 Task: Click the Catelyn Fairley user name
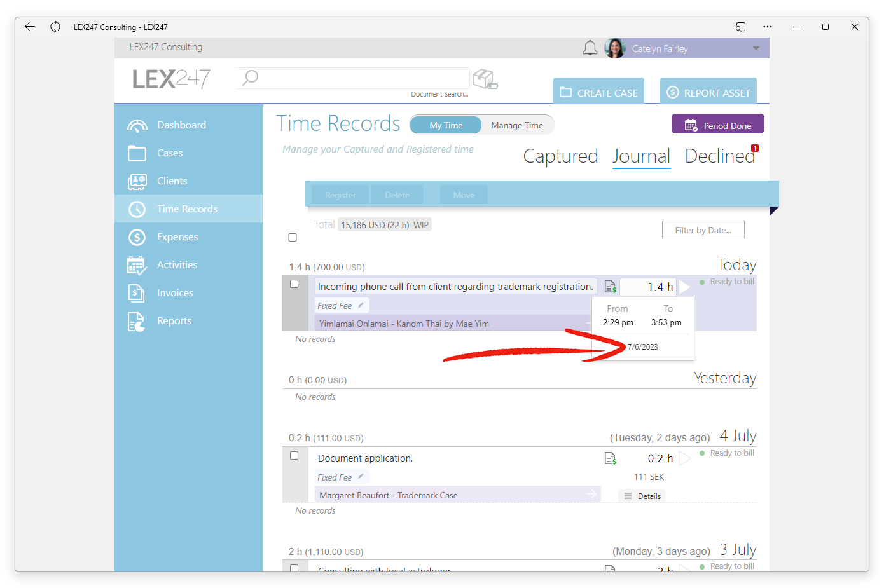[x=660, y=48]
